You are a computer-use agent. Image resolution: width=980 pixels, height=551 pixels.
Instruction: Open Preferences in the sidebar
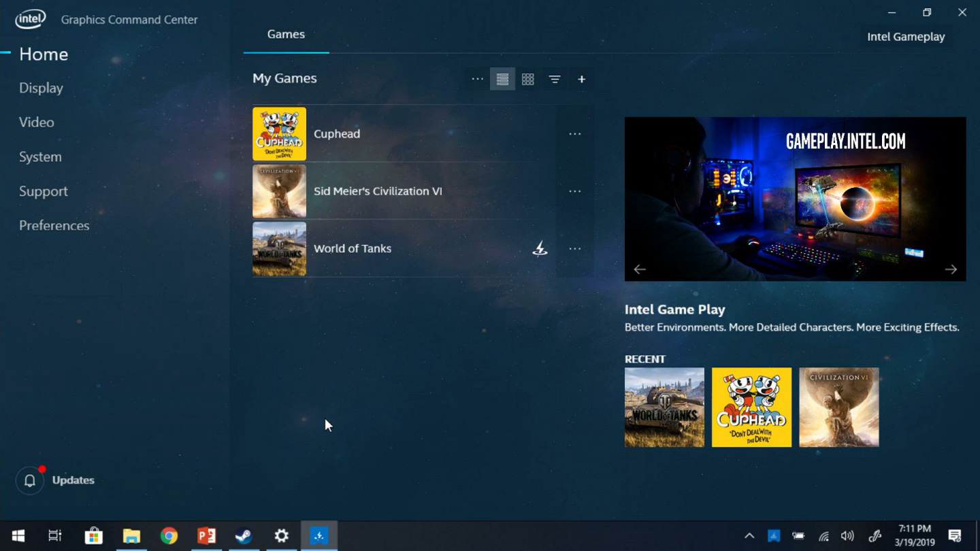pos(54,226)
